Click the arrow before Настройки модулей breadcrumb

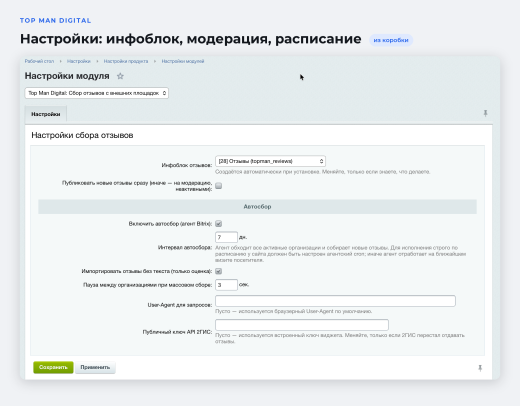(155, 61)
